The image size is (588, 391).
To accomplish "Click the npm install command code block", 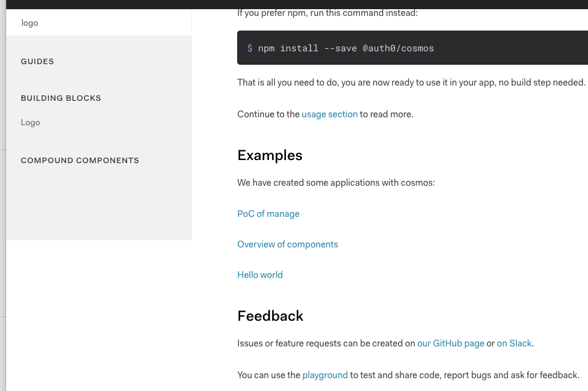I will (413, 48).
